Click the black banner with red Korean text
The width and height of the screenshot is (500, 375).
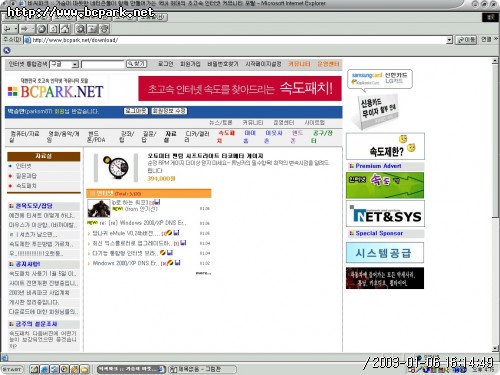click(x=385, y=278)
